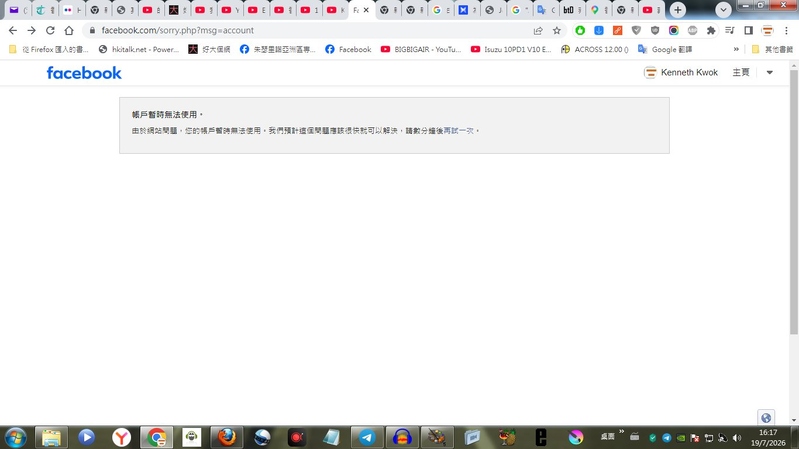Open the Windows Start menu
This screenshot has width=799, height=449.
pyautogui.click(x=16, y=437)
